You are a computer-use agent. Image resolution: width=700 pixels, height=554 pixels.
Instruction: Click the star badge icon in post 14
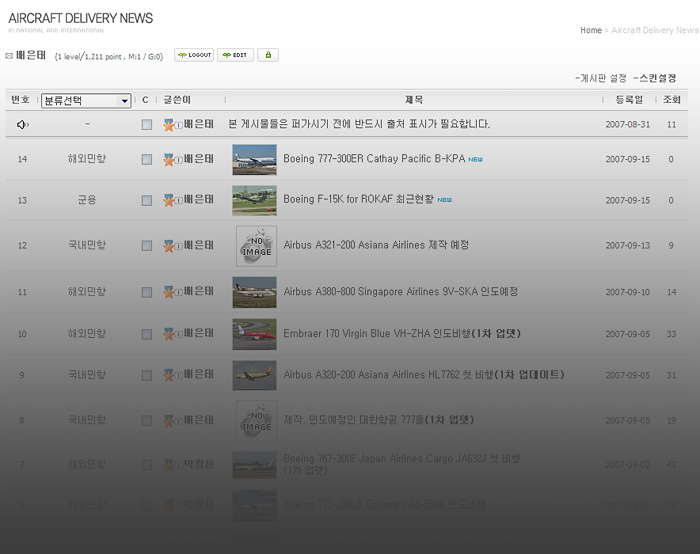coord(169,159)
